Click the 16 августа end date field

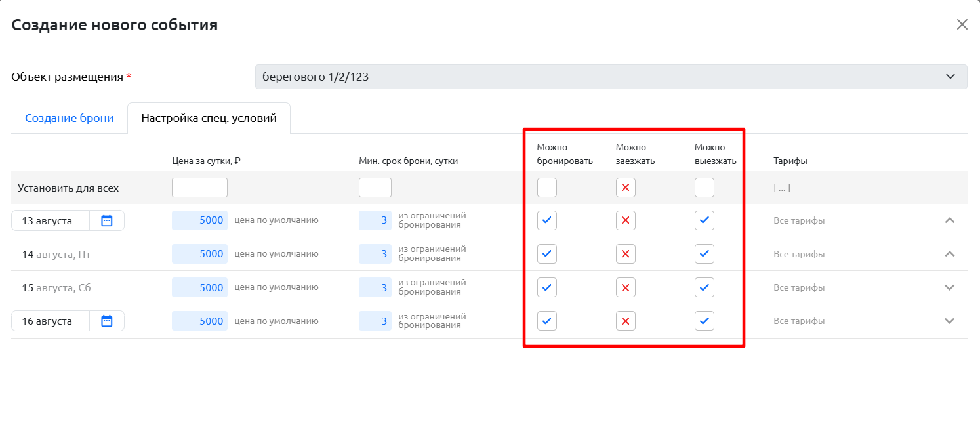pos(51,321)
